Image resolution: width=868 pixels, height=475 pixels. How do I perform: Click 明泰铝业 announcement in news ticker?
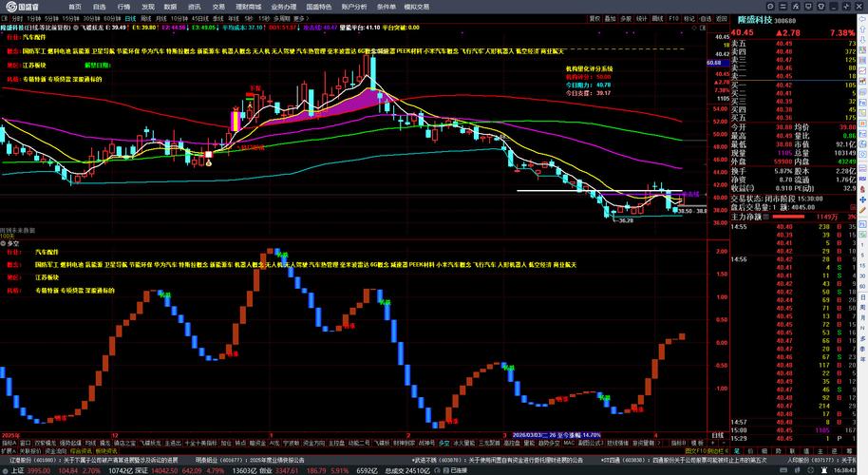pos(249,460)
